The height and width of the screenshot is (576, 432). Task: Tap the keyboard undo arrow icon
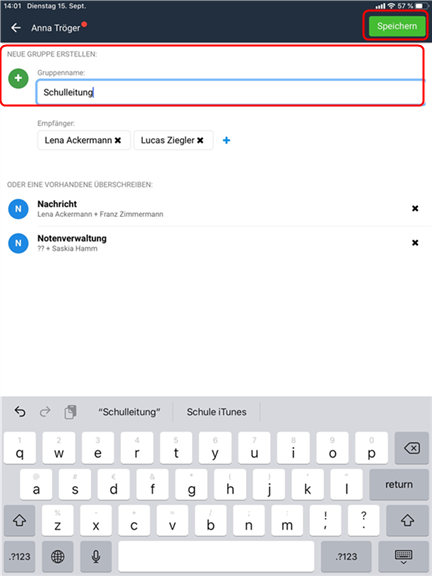pyautogui.click(x=20, y=412)
